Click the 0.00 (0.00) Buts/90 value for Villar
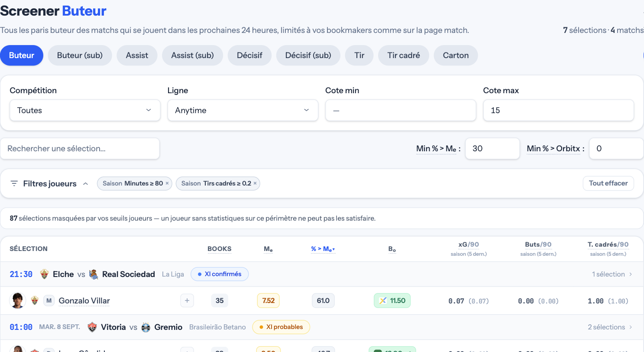This screenshot has height=352, width=644. point(538,301)
